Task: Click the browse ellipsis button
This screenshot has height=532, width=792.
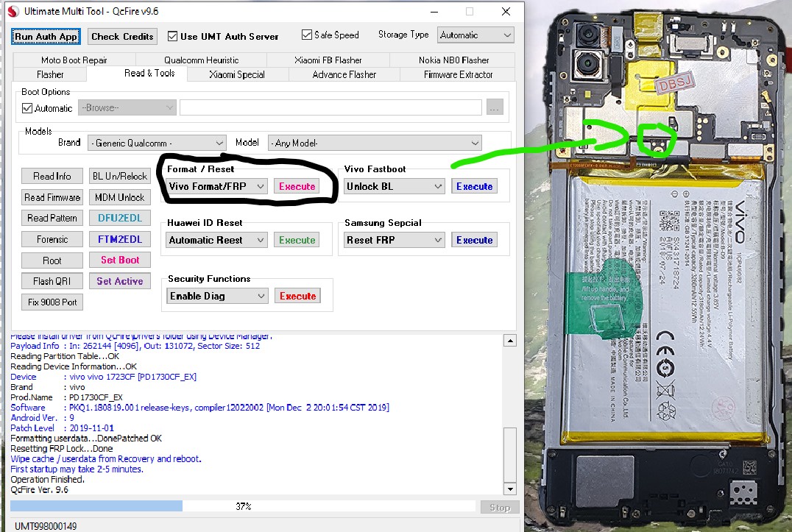Action: (x=495, y=107)
